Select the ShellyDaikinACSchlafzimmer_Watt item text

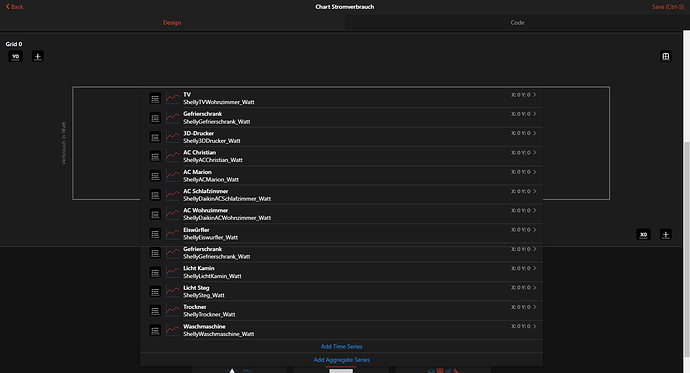coord(227,199)
